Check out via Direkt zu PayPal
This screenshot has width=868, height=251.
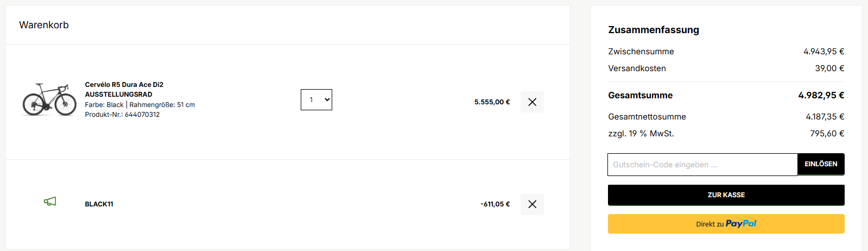point(726,224)
